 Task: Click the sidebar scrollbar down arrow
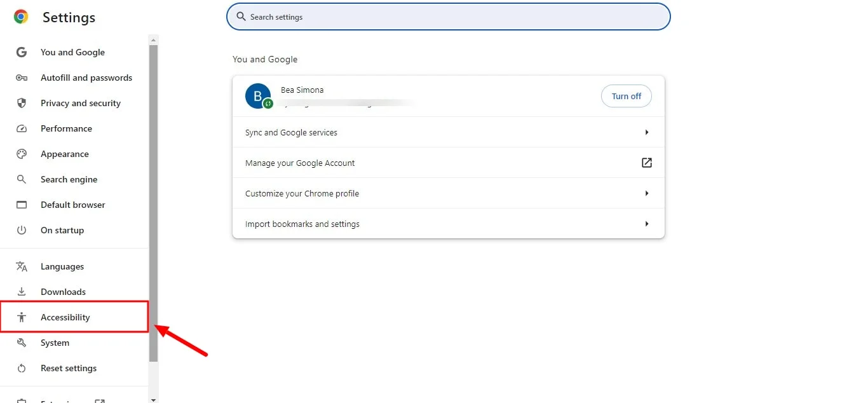[153, 399]
